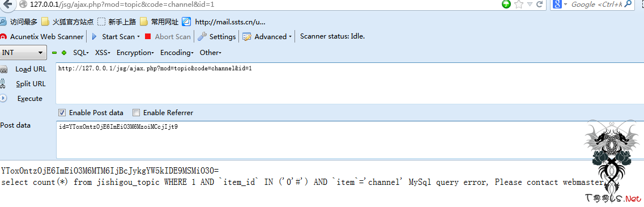This screenshot has width=644, height=207.
Task: Click the green umbrella icon in address bar
Action: pyautogui.click(x=506, y=5)
